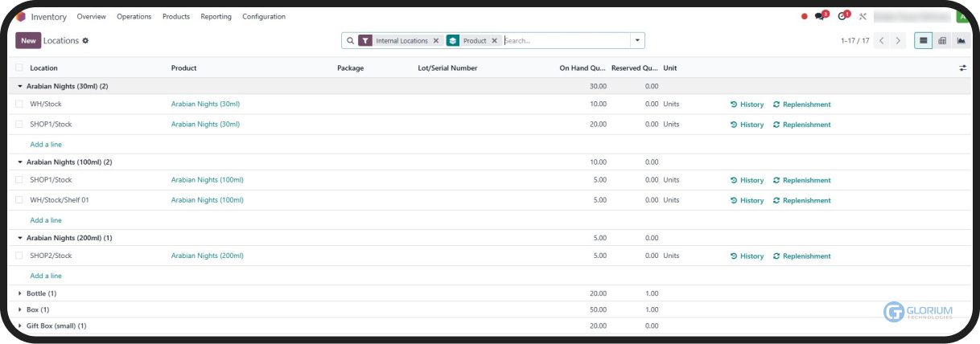Toggle the select-all header checkbox
Image resolution: width=980 pixels, height=344 pixels.
(x=19, y=68)
